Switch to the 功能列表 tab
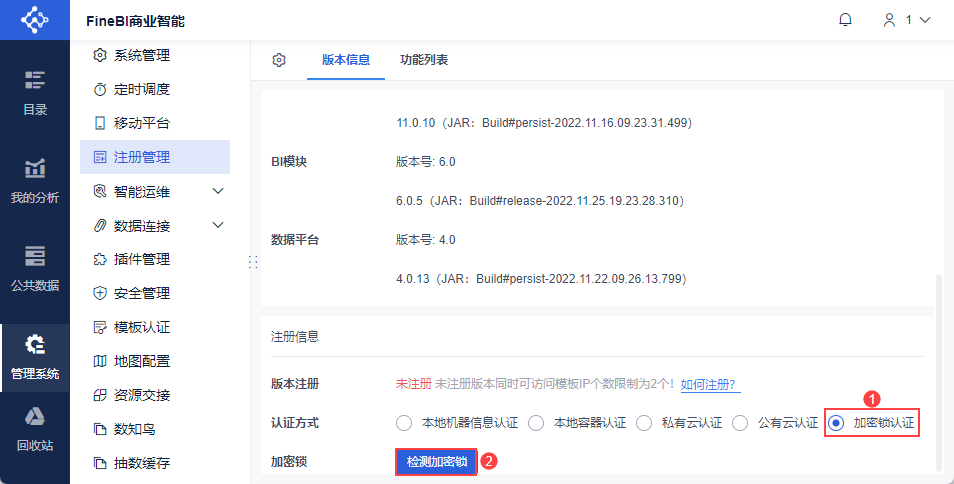 point(424,60)
